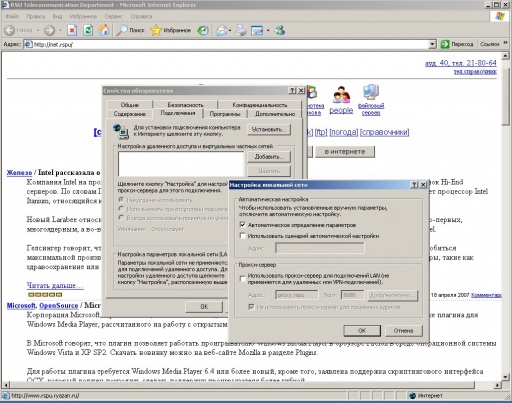Switch to the Безопасность tab
Viewport: 512px width, 403px height.
coord(185,105)
